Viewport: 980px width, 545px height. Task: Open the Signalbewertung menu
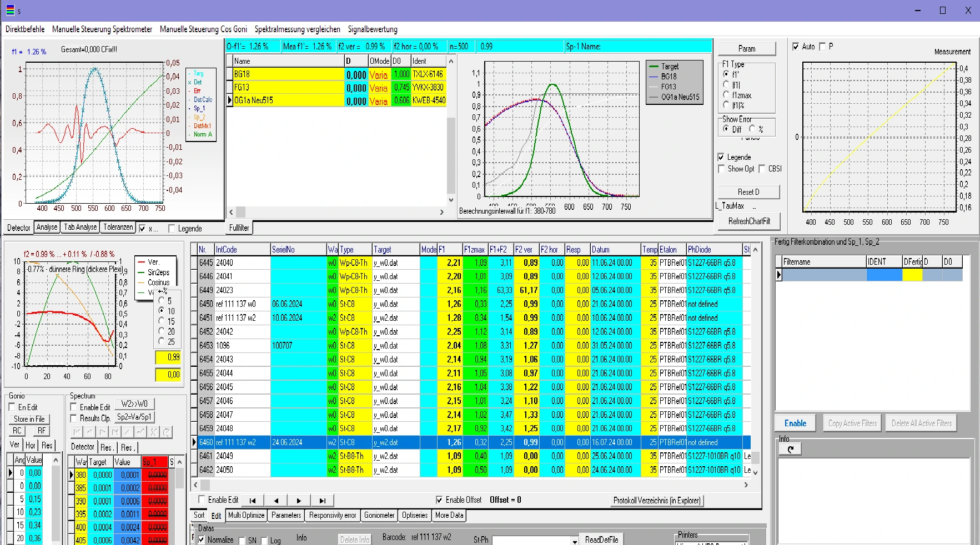click(373, 29)
